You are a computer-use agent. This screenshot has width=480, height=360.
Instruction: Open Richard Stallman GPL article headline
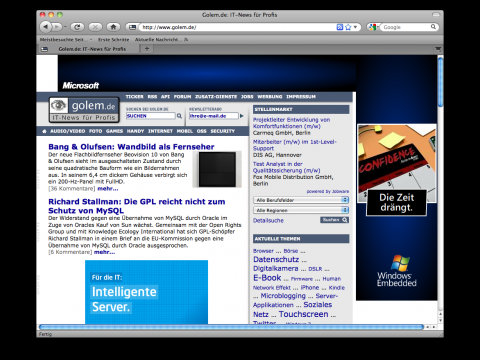pyautogui.click(x=137, y=206)
